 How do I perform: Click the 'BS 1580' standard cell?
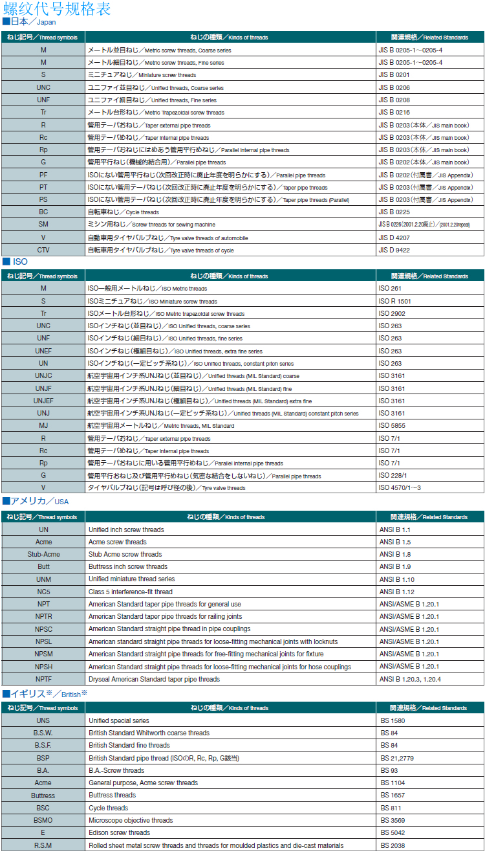coord(430,720)
